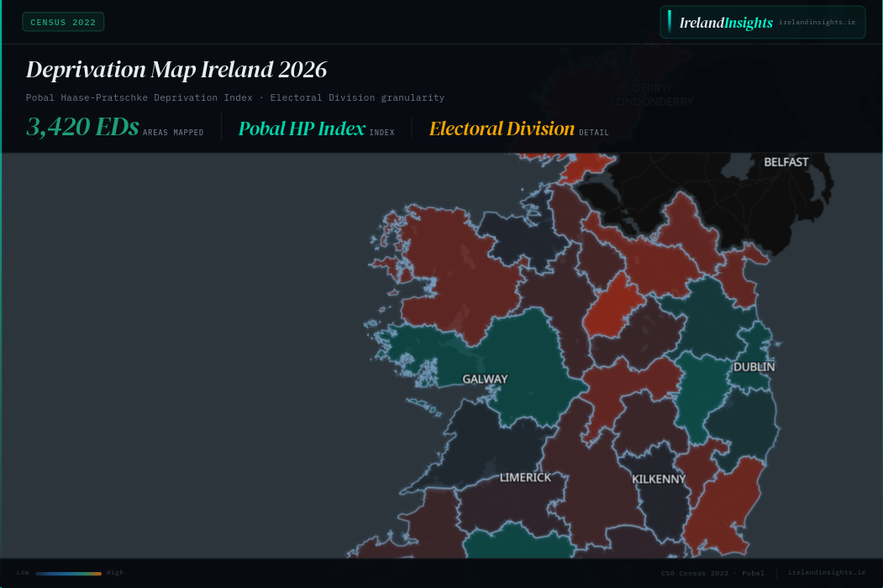Click the CENSUS 2022 badge
883x588 pixels.
tap(63, 22)
